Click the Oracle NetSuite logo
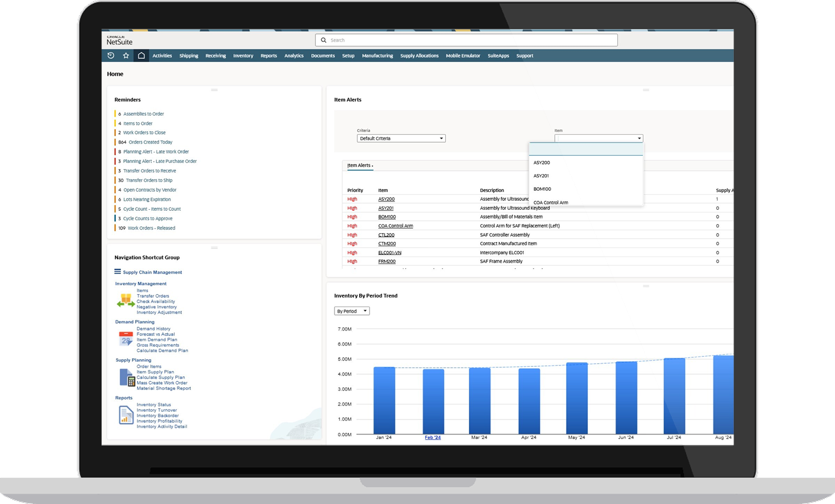Image resolution: width=835 pixels, height=504 pixels. pos(120,40)
